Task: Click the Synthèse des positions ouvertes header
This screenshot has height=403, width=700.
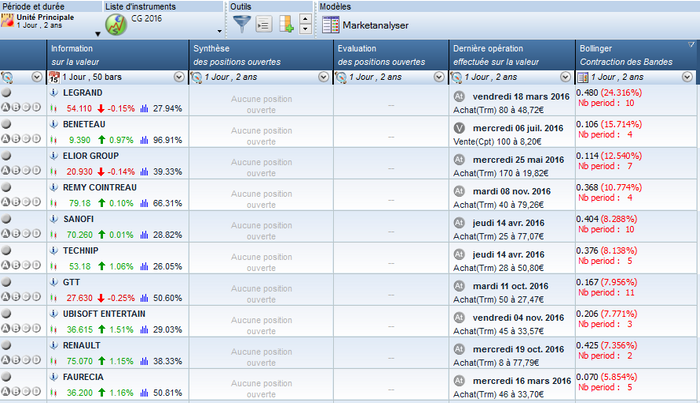Action: click(x=261, y=55)
